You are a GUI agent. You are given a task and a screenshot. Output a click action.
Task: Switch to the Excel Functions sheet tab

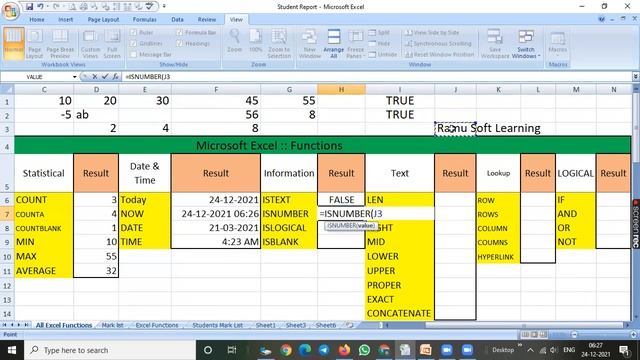(x=157, y=325)
